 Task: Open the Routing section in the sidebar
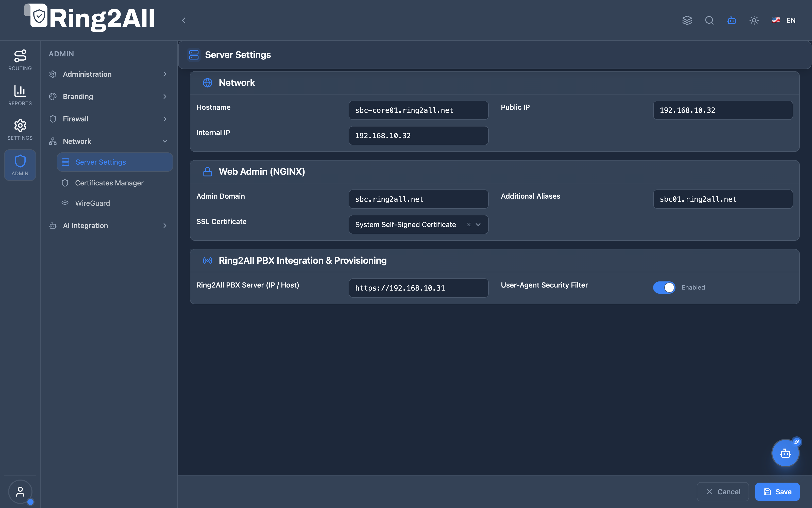(20, 60)
